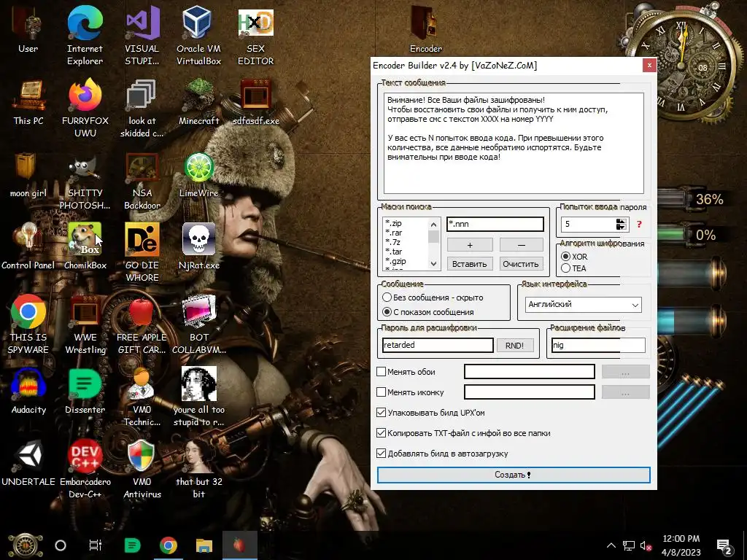Viewport: 747px width, 560px height.
Task: Uncheck 'Упаковывать билд UPX'ом' checkbox
Action: click(x=381, y=413)
